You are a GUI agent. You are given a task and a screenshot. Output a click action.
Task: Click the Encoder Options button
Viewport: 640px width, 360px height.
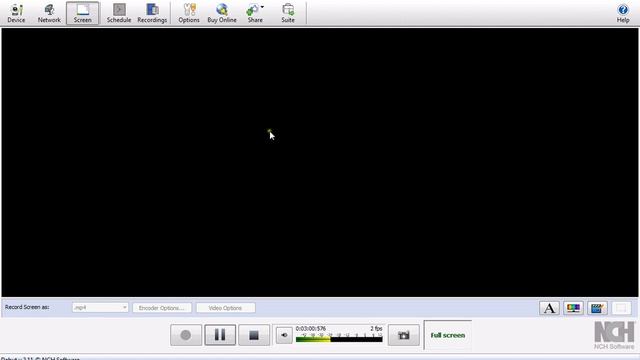[162, 308]
